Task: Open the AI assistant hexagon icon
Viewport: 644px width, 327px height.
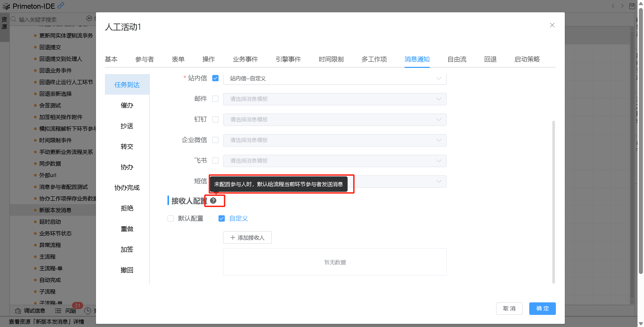Action: (89, 19)
